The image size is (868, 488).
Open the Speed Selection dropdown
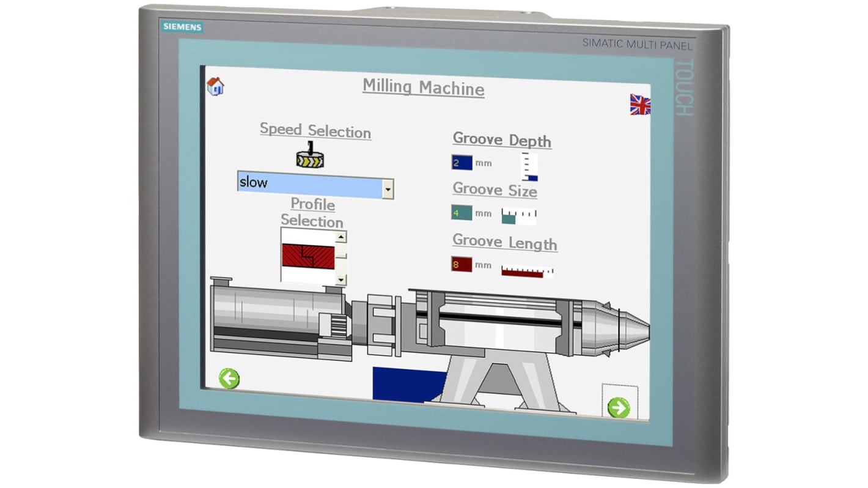(389, 190)
